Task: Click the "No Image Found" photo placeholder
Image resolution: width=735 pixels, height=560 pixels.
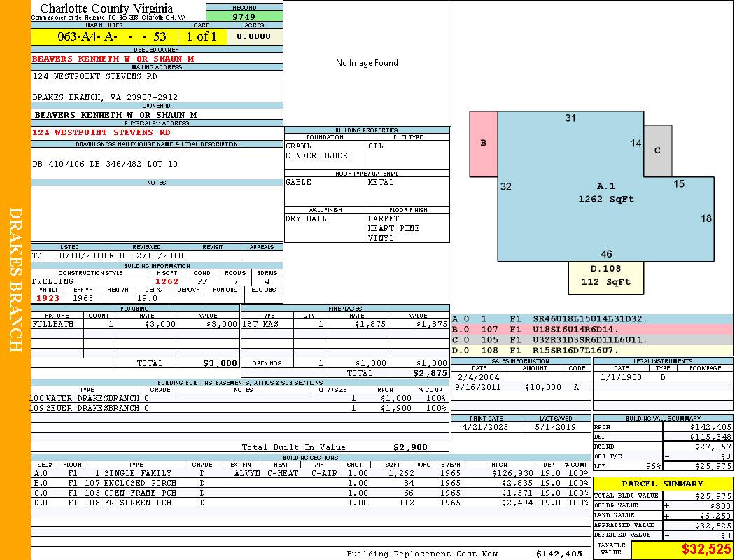Action: coord(367,63)
